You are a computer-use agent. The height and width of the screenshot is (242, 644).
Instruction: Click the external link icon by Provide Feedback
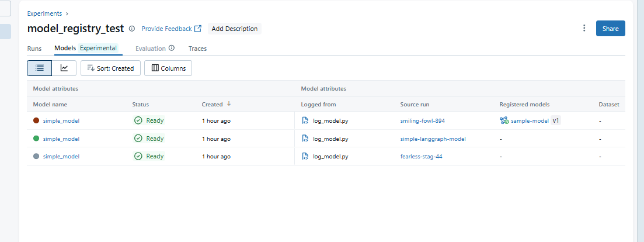[198, 29]
